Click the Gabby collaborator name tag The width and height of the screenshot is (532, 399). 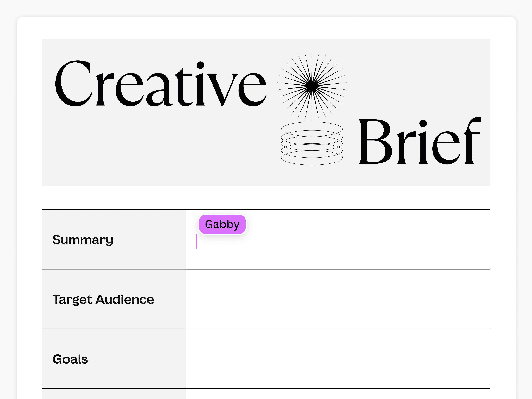(x=222, y=224)
